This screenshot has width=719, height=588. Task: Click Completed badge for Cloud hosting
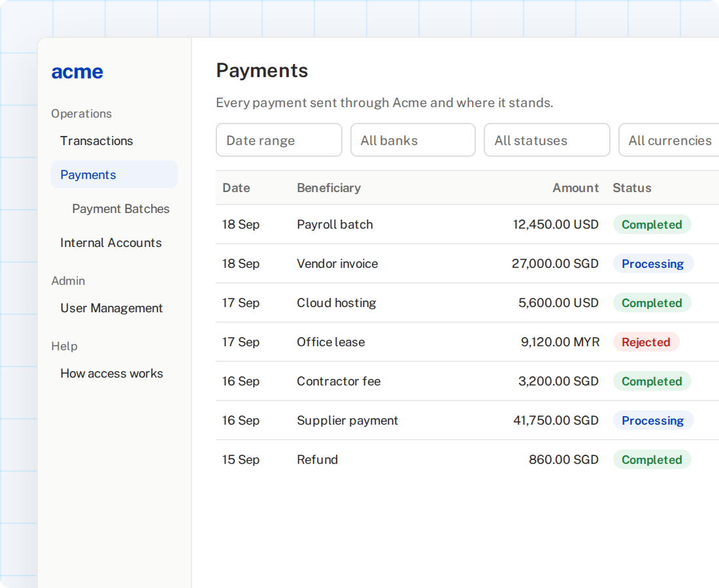point(652,303)
